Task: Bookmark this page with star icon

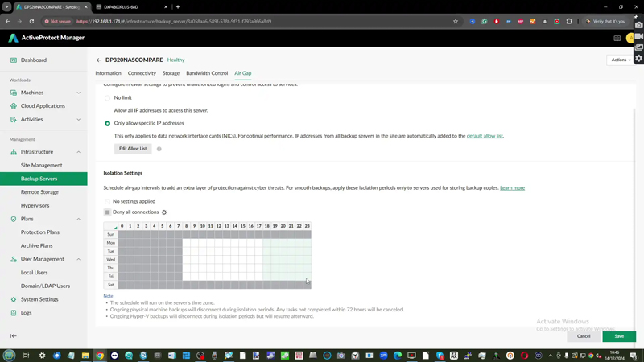Action: tap(456, 22)
